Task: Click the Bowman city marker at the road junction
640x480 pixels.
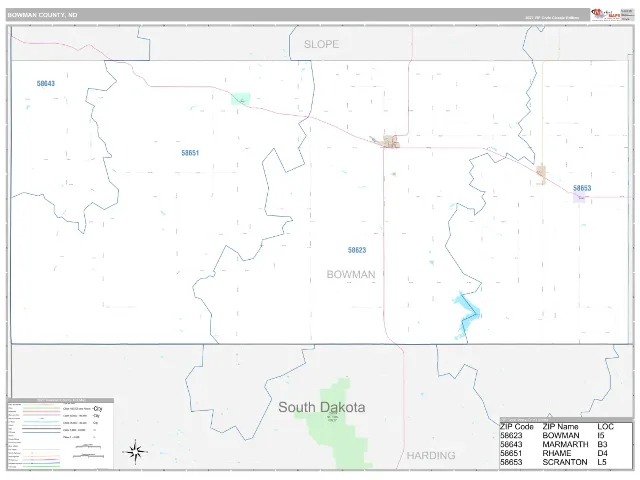Action: [391, 142]
